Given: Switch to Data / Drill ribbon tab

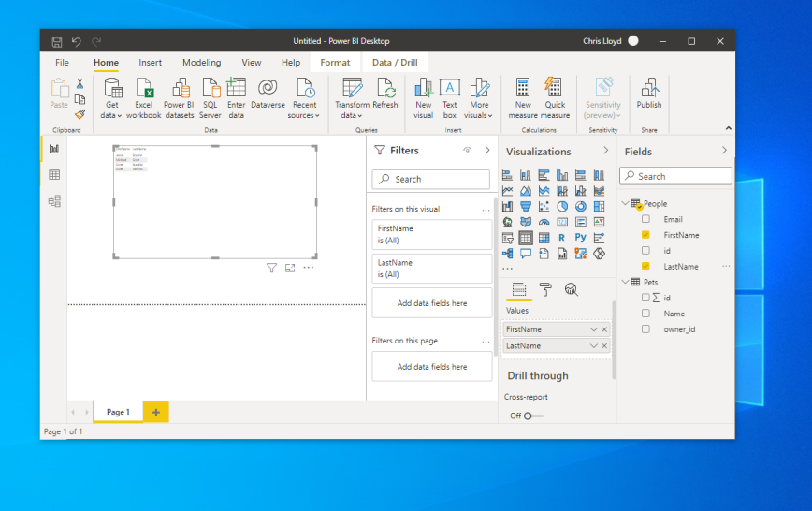Looking at the screenshot, I should (x=395, y=62).
